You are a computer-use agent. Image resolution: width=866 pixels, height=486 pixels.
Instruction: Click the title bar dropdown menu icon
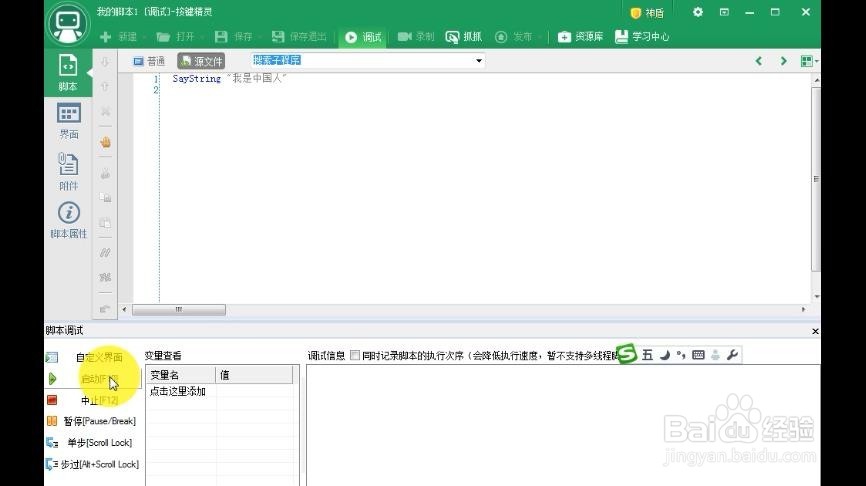724,12
